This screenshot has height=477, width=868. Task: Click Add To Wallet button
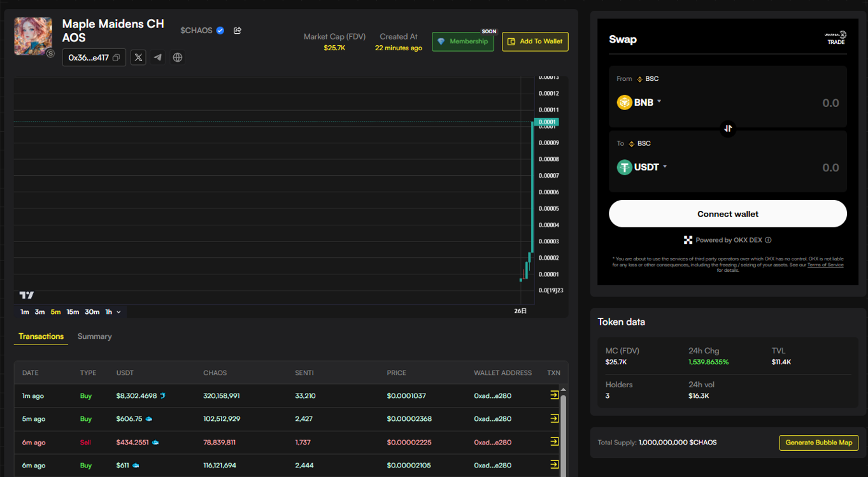535,41
